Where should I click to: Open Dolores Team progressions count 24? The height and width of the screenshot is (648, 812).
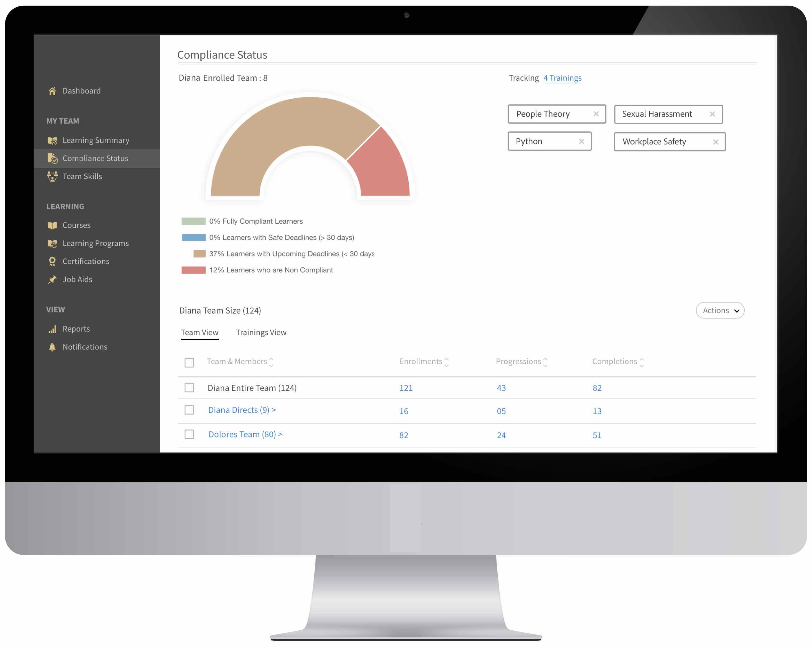501,435
